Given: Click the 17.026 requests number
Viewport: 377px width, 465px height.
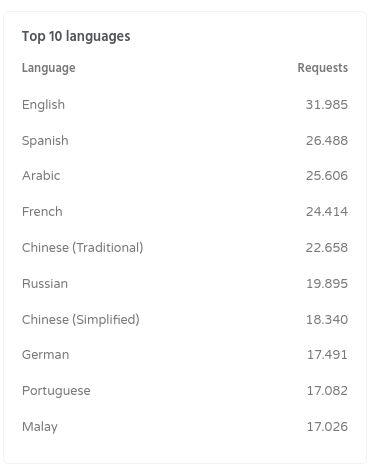Looking at the screenshot, I should (327, 427).
